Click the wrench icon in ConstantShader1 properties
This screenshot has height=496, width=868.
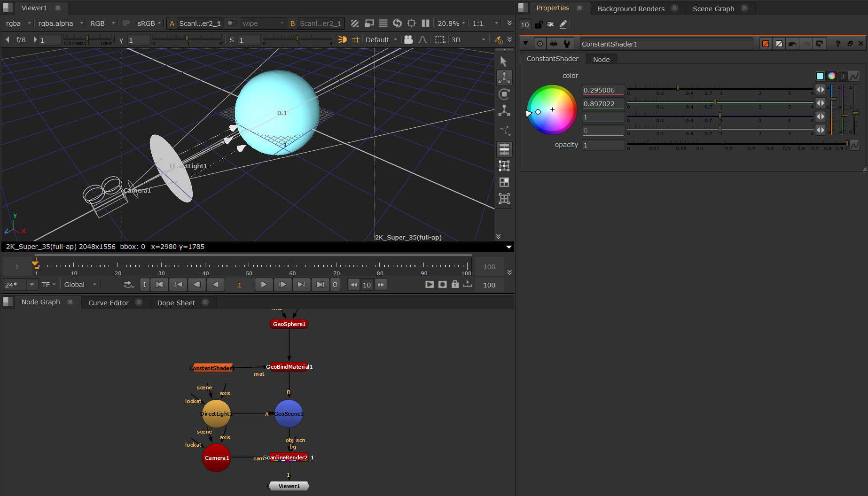pos(567,44)
